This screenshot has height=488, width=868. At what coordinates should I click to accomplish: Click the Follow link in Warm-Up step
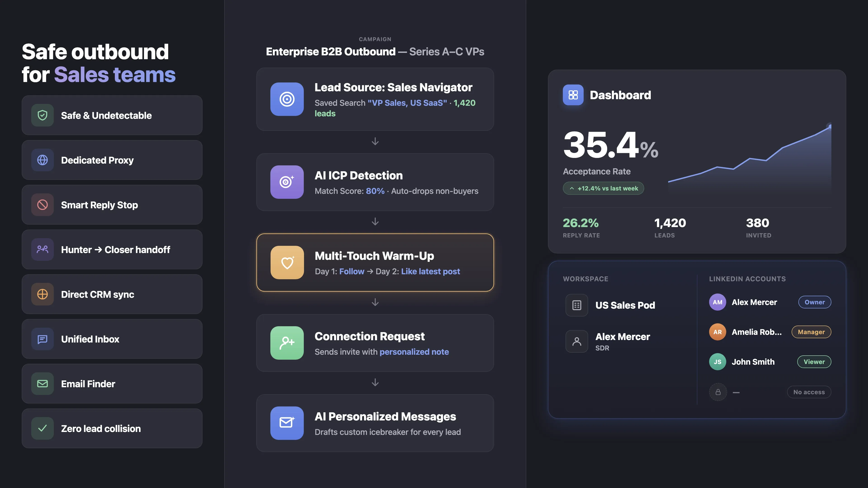point(352,272)
